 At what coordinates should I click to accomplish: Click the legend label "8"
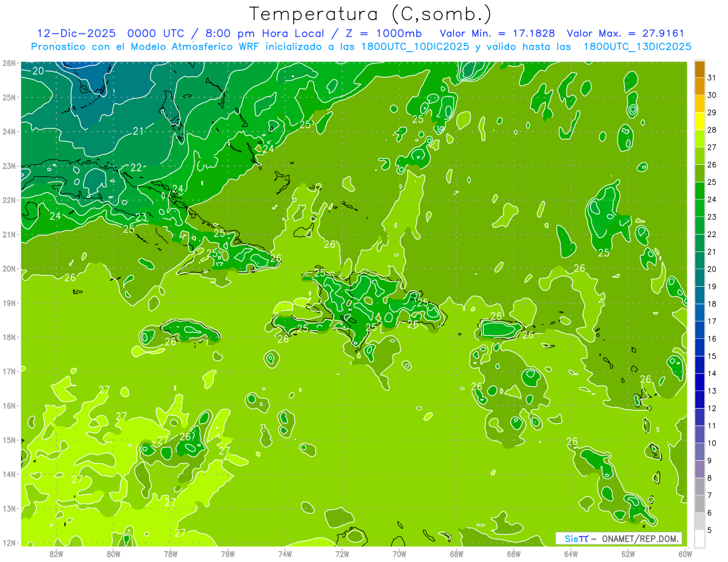click(x=710, y=478)
